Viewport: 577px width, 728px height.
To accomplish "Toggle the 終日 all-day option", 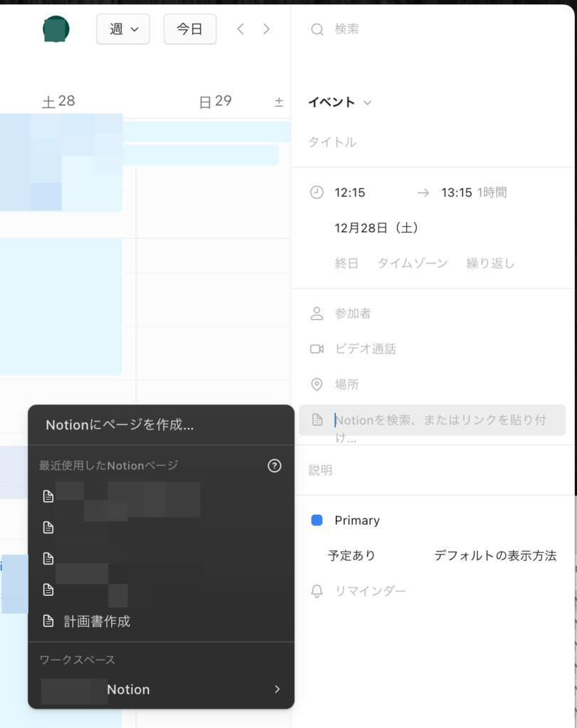I will click(x=346, y=264).
